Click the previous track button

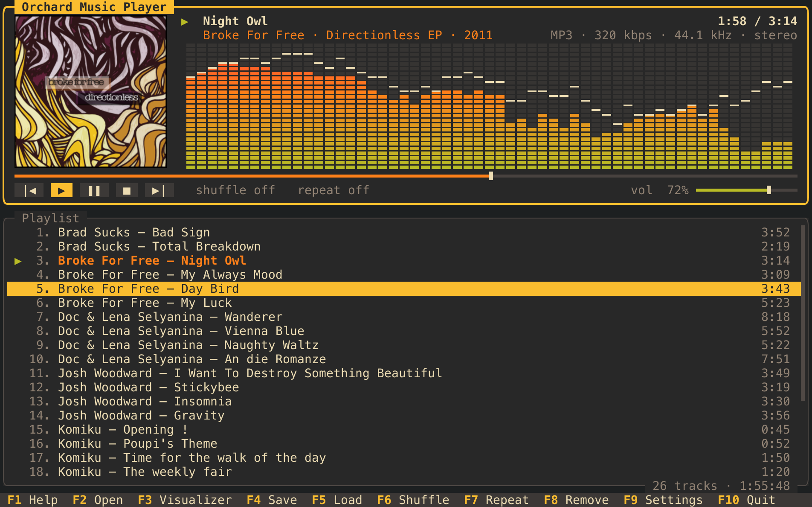pyautogui.click(x=29, y=190)
